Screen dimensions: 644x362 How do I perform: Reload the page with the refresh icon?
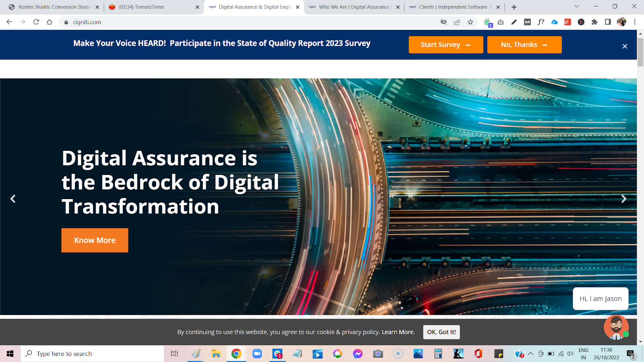36,22
